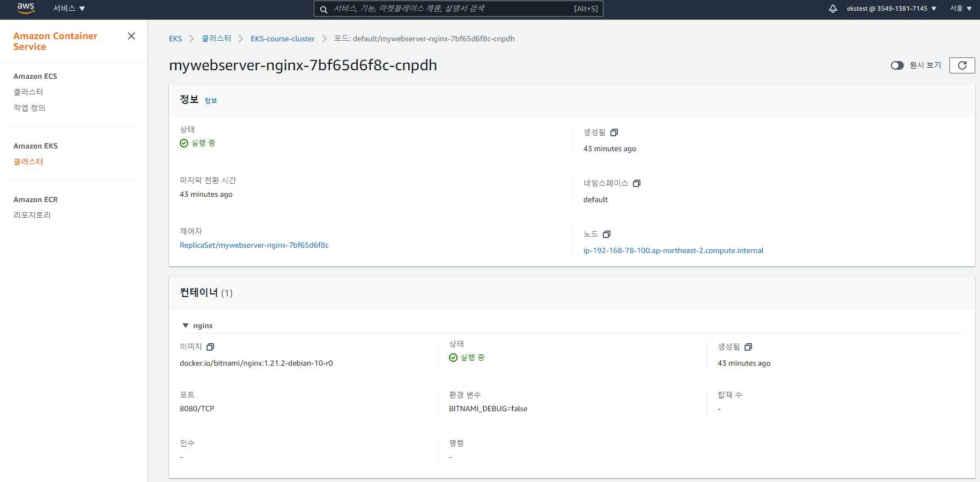Open 작업 정의 under Amazon ECS

30,108
